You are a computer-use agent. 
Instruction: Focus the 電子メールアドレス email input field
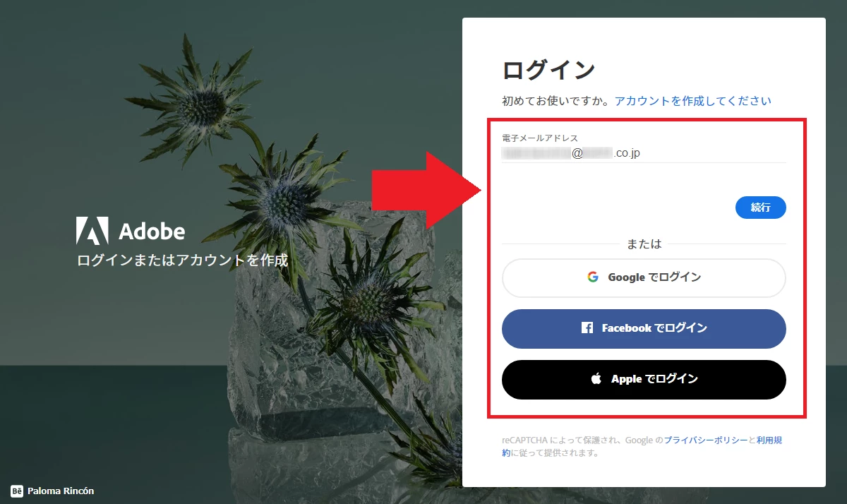point(644,153)
